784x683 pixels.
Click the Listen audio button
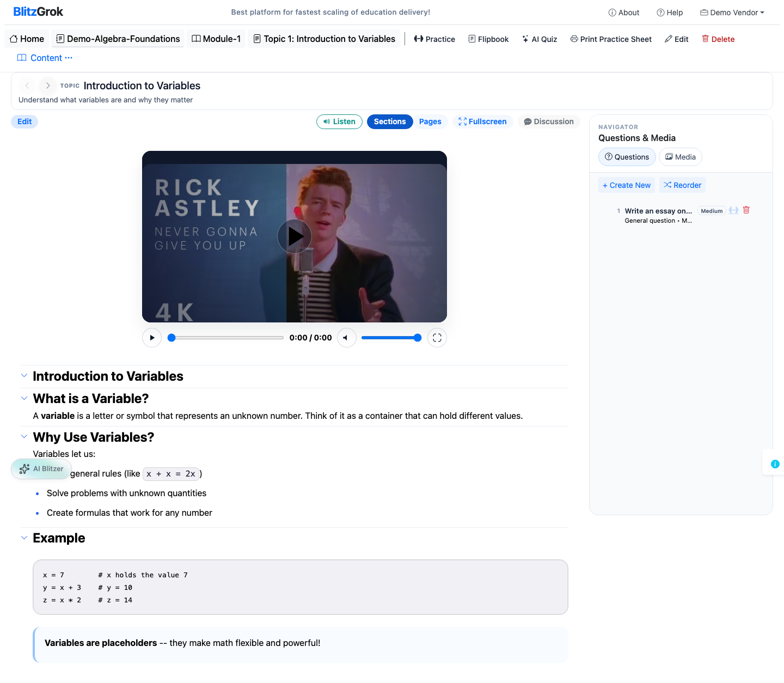[339, 121]
